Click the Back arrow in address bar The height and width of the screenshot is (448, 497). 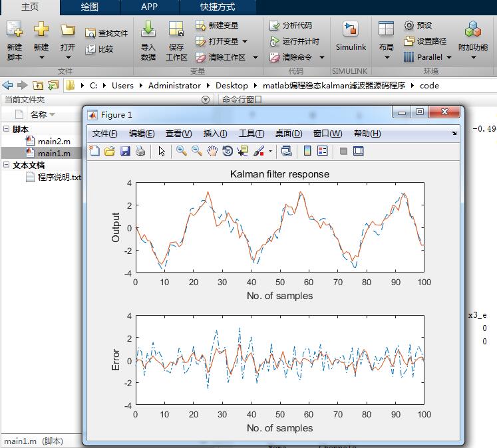pyautogui.click(x=7, y=85)
